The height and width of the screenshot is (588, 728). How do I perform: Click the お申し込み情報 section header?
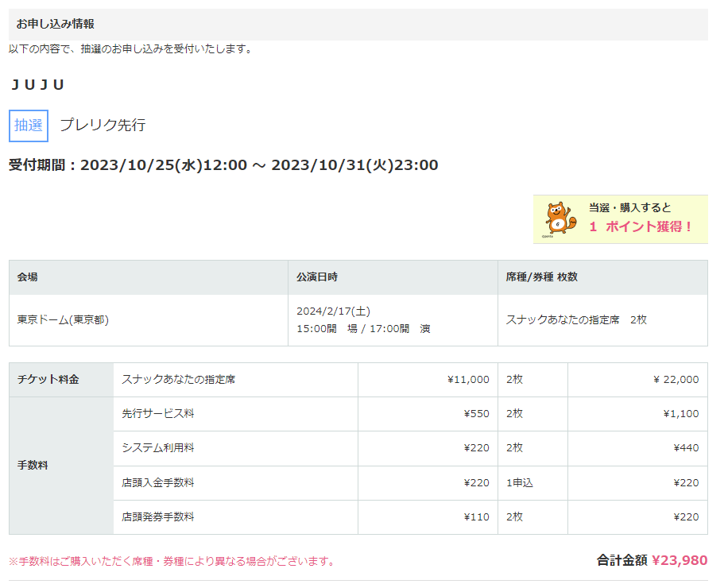(55, 24)
